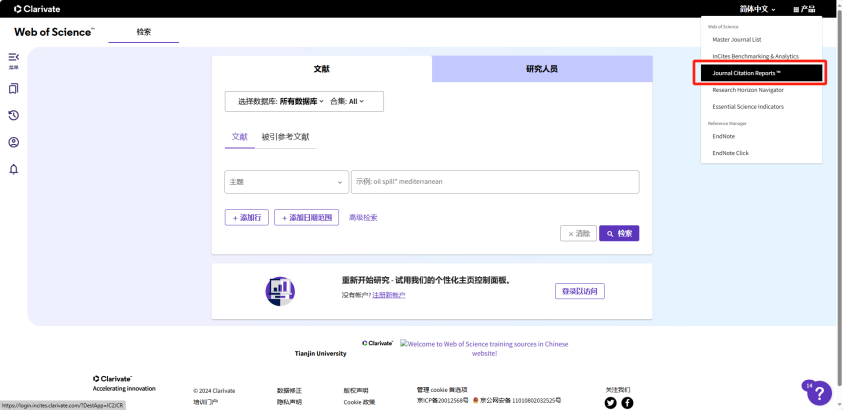This screenshot has width=843, height=410.
Task: Open the Chinese training sources link
Action: click(x=484, y=349)
